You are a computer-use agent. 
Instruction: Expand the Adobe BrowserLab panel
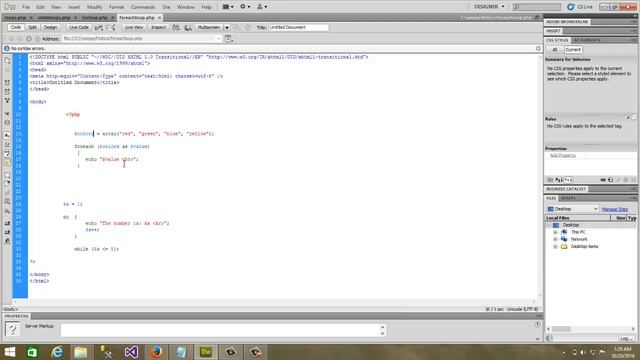[x=567, y=22]
